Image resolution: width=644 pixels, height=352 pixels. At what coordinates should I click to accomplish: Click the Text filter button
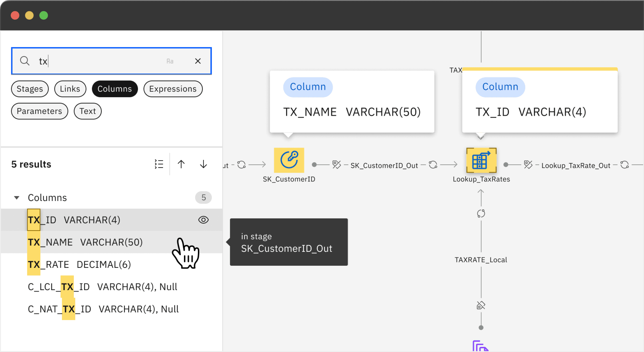tap(87, 111)
